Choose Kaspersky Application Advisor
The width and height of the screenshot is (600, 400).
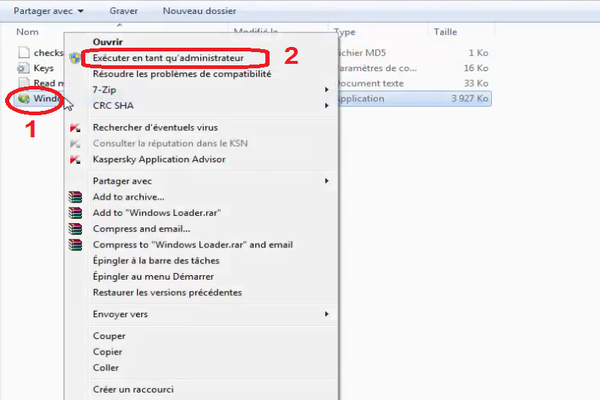tap(159, 159)
